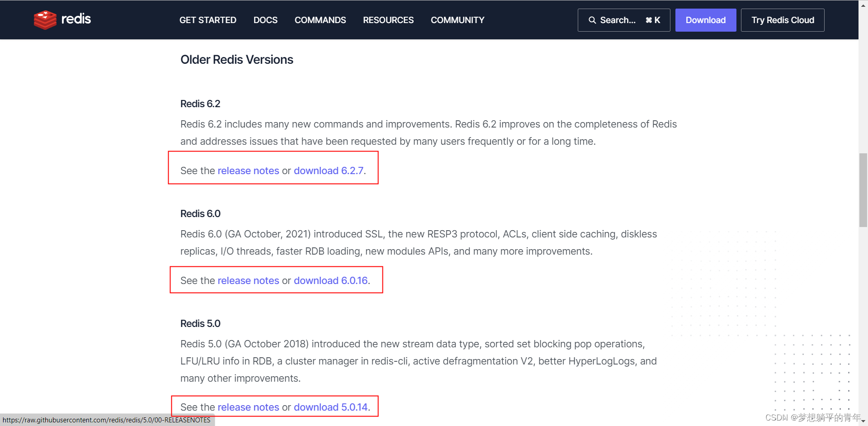Click the purple Download button
Viewport: 868px width, 426px height.
[x=706, y=20]
